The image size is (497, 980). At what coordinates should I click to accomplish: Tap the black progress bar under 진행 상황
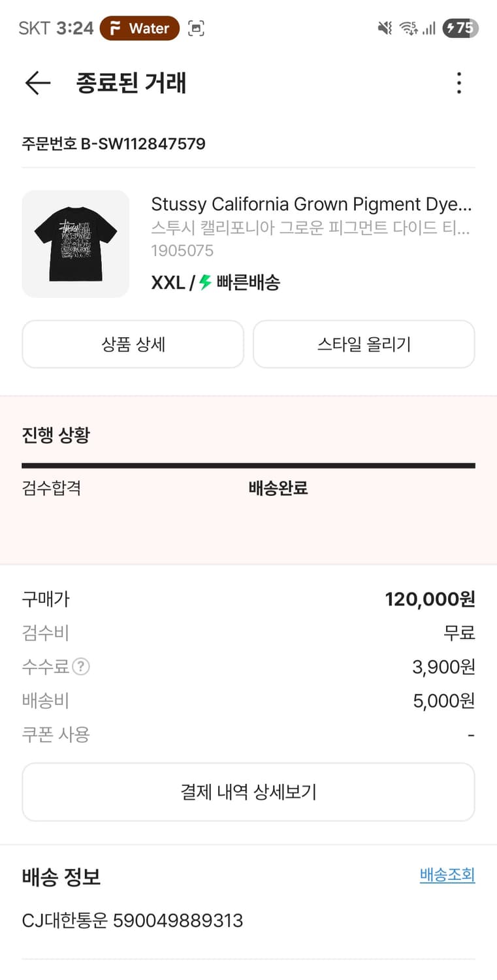tap(248, 466)
